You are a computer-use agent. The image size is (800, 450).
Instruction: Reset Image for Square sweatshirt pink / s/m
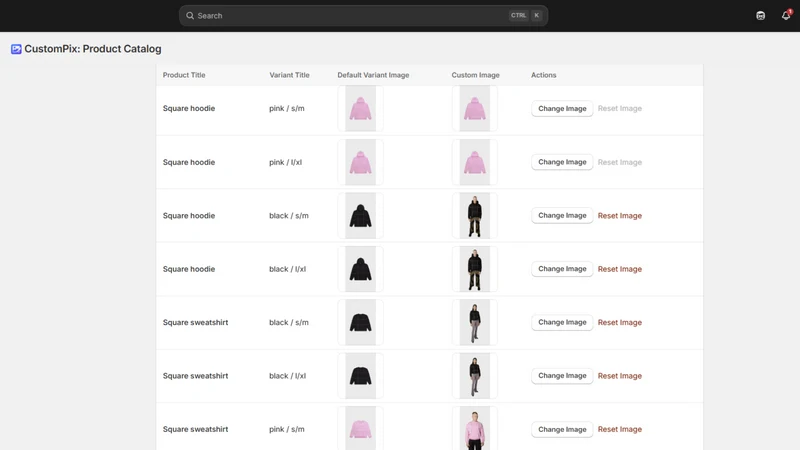(x=619, y=430)
